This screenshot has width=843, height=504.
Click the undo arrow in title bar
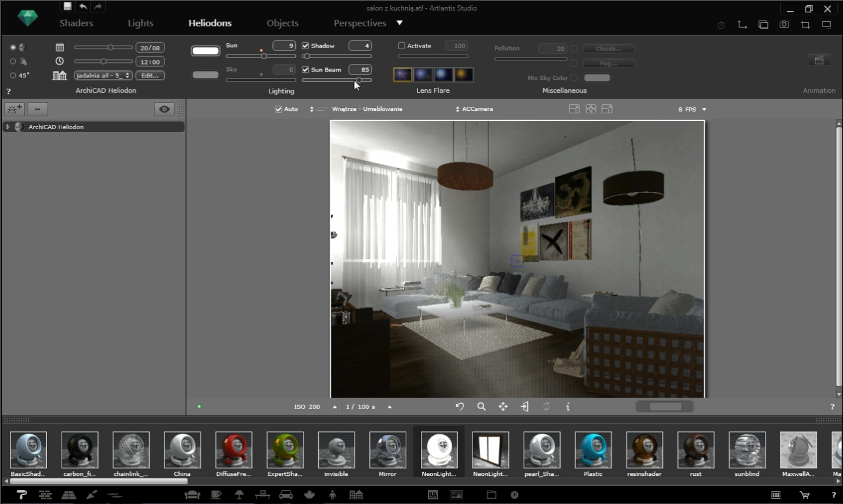click(x=83, y=6)
